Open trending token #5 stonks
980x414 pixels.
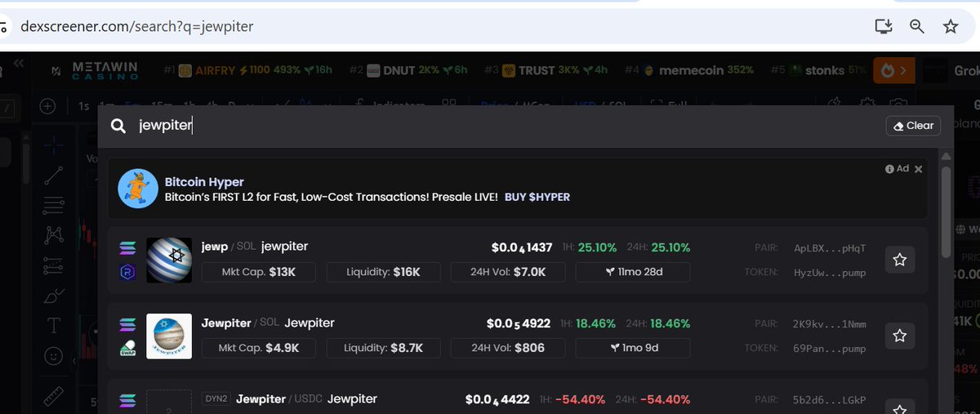[x=818, y=70]
